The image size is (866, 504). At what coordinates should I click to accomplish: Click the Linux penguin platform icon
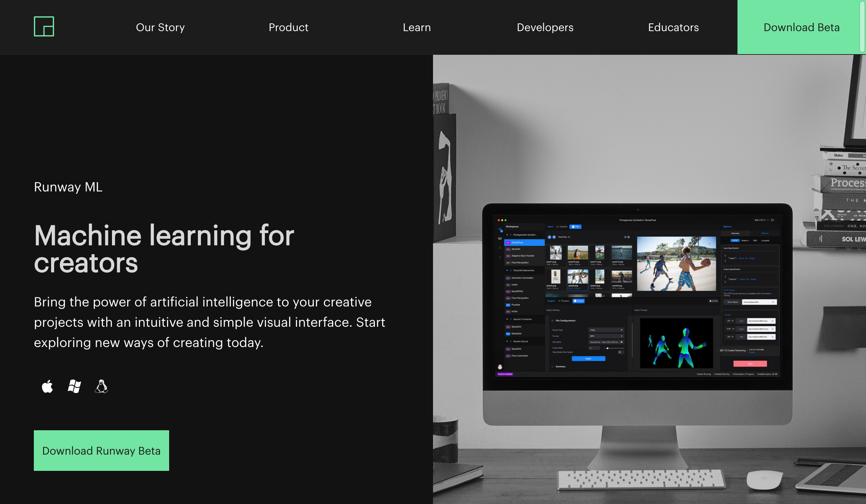click(x=101, y=387)
